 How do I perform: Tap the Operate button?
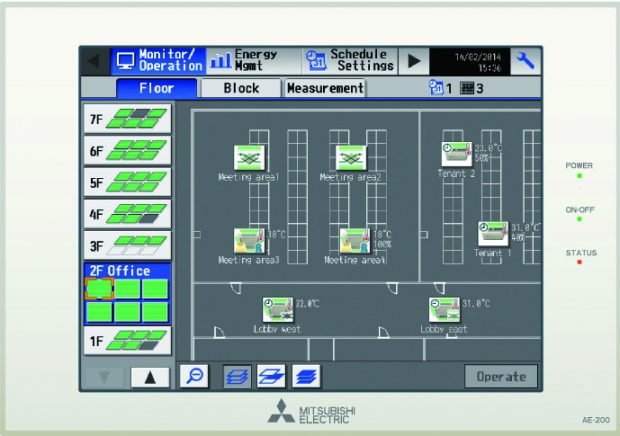click(x=501, y=376)
